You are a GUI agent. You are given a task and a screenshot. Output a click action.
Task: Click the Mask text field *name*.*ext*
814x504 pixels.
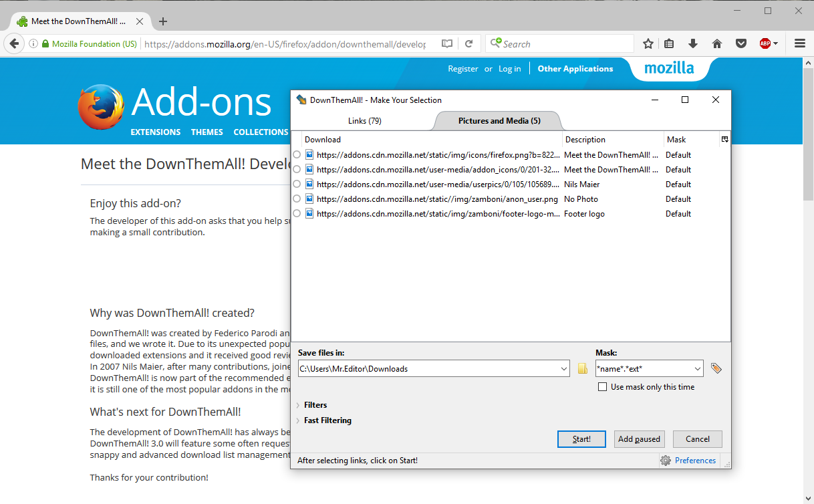pos(644,368)
